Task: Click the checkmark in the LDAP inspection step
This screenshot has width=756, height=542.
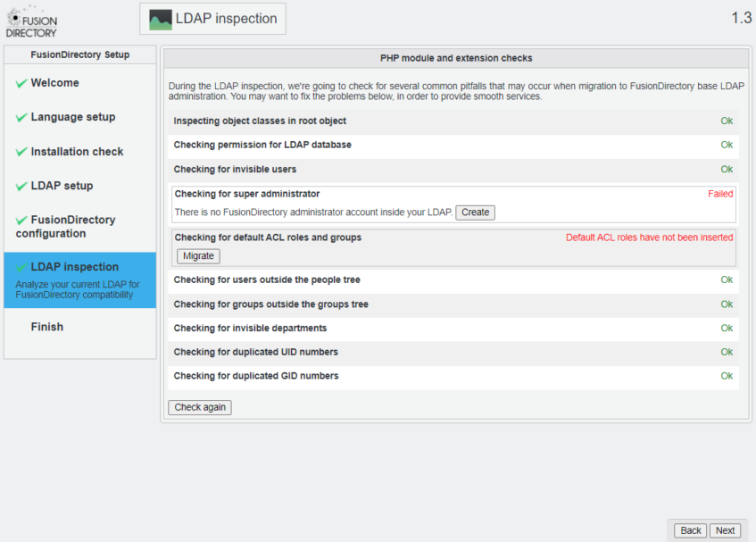Action: [x=21, y=267]
